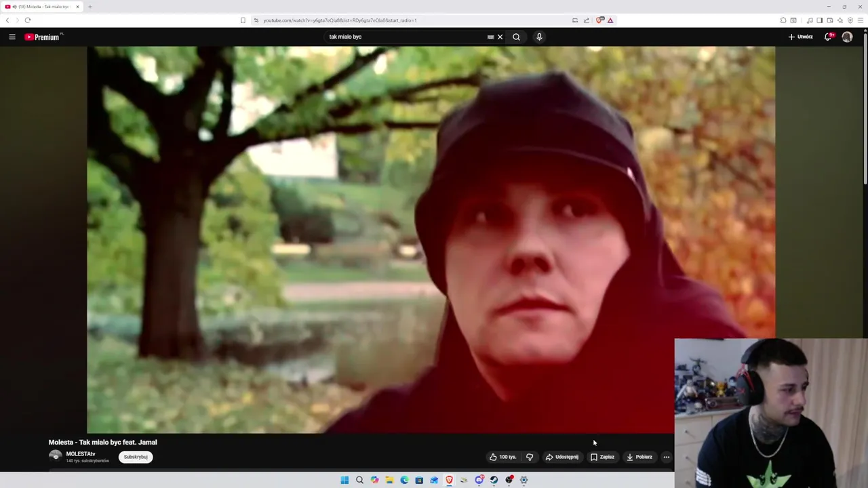Download the video using Pobierz
Image resolution: width=868 pixels, height=488 pixels.
click(639, 457)
